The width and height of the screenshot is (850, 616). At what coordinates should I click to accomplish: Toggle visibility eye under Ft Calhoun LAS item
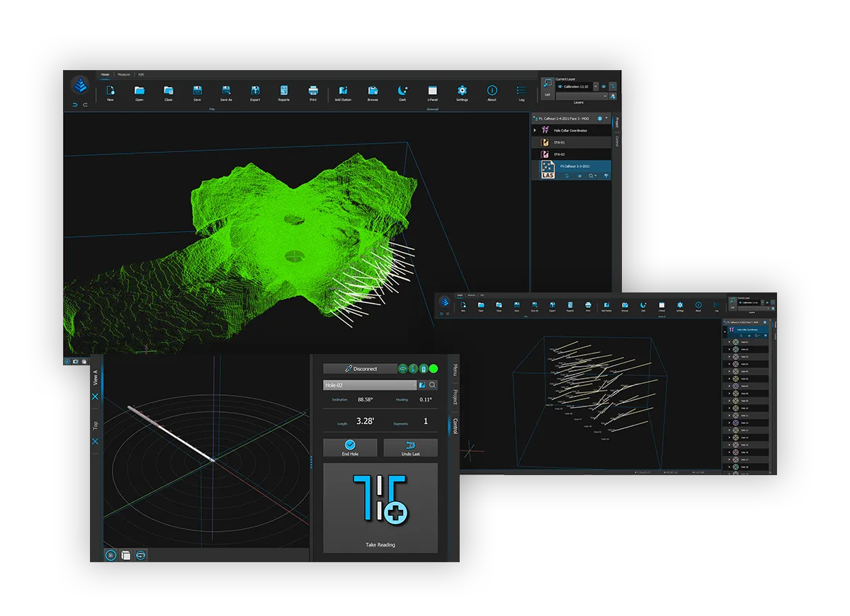pyautogui.click(x=579, y=176)
